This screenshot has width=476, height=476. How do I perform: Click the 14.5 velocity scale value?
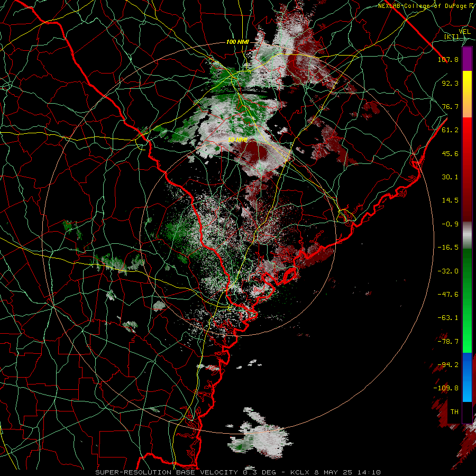(x=450, y=200)
